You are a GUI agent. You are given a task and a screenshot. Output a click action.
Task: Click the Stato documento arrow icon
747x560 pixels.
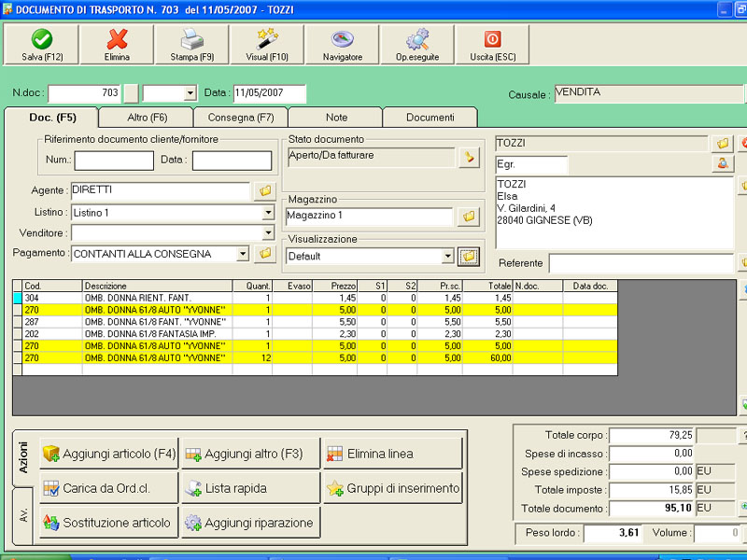(x=468, y=158)
